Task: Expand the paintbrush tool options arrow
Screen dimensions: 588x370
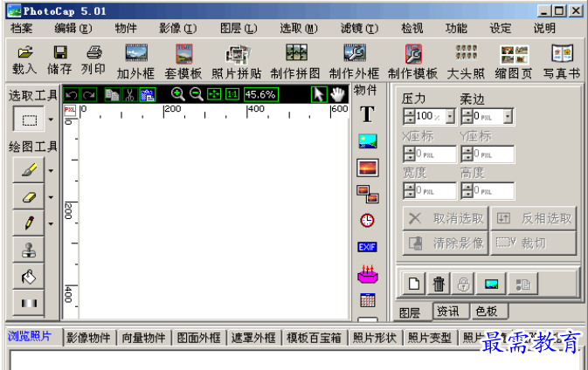Action: [51, 171]
